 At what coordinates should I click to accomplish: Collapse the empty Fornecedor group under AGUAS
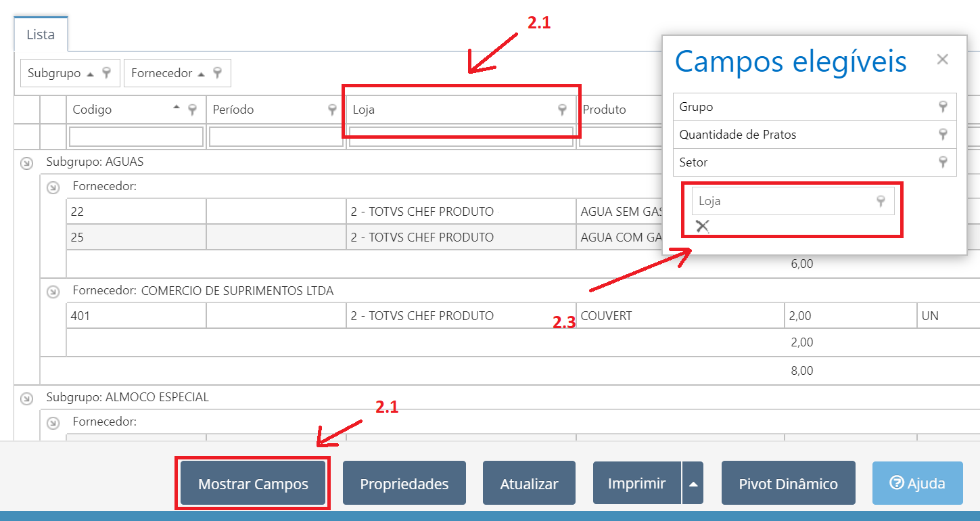coord(53,187)
